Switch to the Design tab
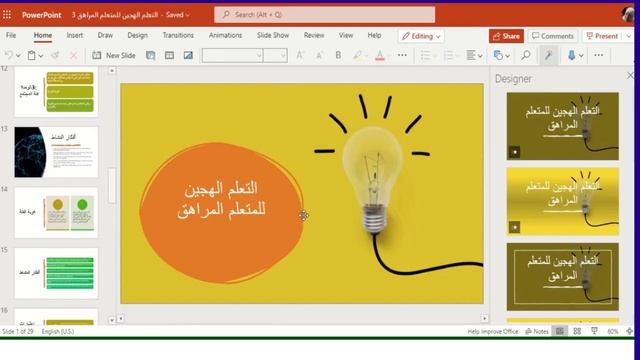This screenshot has height=360, width=640. (x=138, y=36)
